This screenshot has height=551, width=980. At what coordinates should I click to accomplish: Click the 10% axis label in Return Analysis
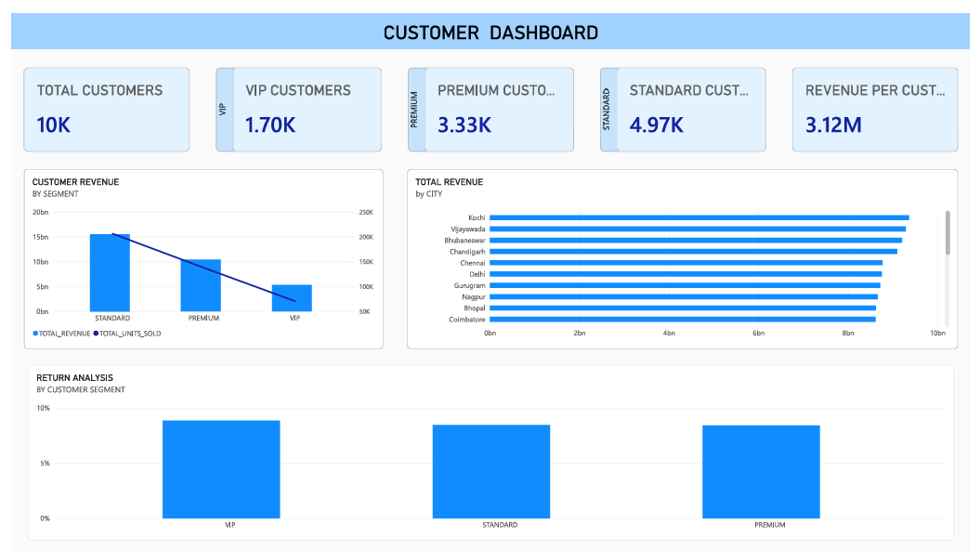click(43, 408)
